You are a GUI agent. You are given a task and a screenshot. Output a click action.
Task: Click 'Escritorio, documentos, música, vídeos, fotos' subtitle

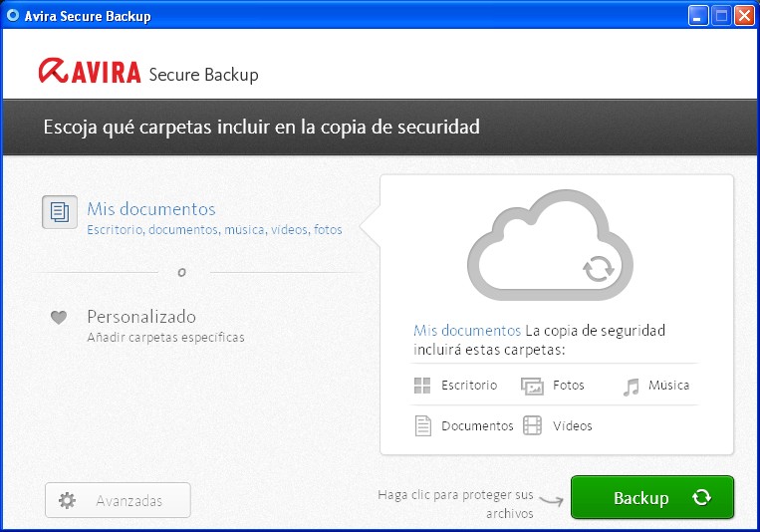tap(214, 229)
